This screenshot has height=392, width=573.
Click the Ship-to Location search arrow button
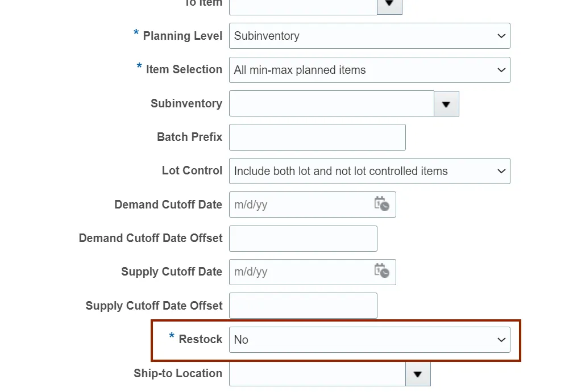pos(418,374)
